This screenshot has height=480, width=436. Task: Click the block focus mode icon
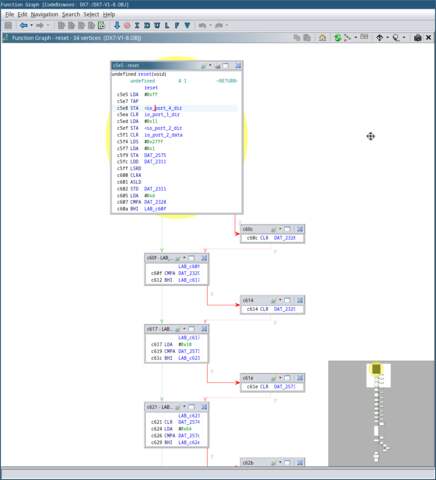click(x=396, y=38)
